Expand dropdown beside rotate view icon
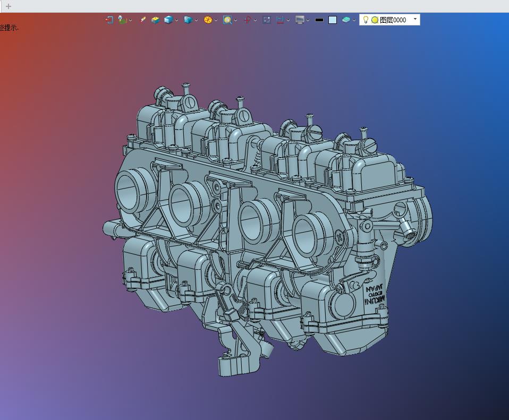The width and height of the screenshot is (509, 420). (255, 20)
